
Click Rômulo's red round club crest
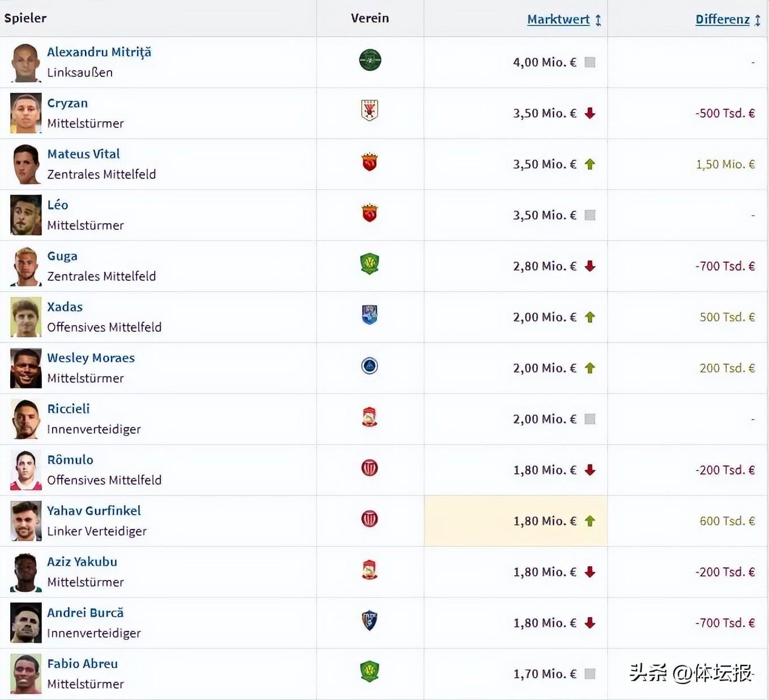[370, 468]
